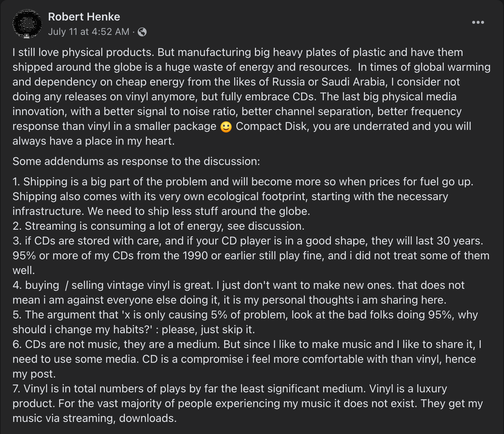Click the smiley emoji in the post
504x434 pixels.
(226, 127)
